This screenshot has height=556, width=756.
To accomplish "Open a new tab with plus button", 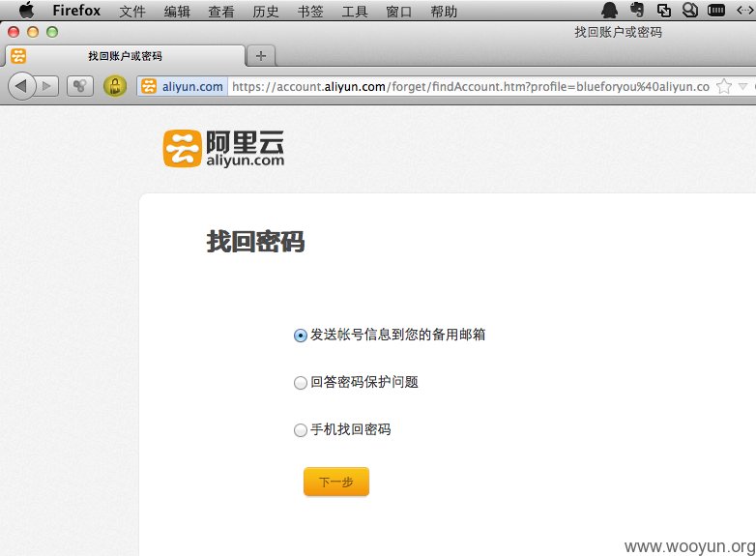I will click(261, 56).
